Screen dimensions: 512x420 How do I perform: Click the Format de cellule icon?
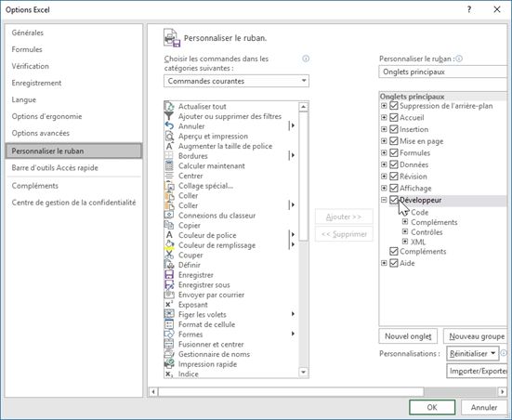pyautogui.click(x=169, y=324)
